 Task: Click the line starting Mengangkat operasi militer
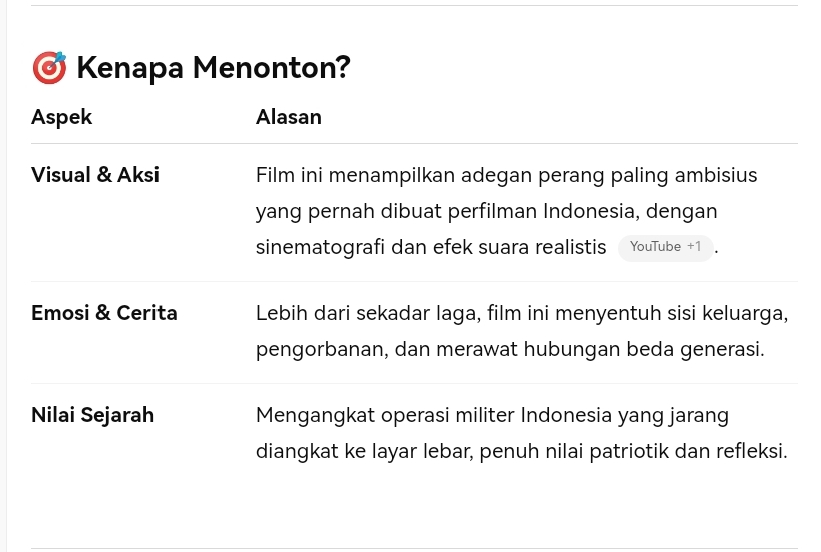[492, 416]
